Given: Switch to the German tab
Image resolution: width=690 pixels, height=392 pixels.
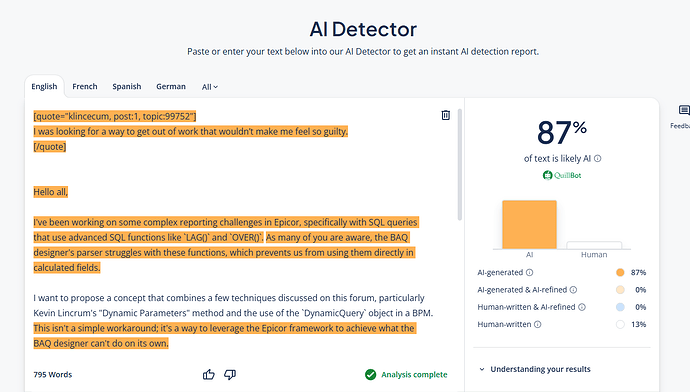Looking at the screenshot, I should [171, 86].
